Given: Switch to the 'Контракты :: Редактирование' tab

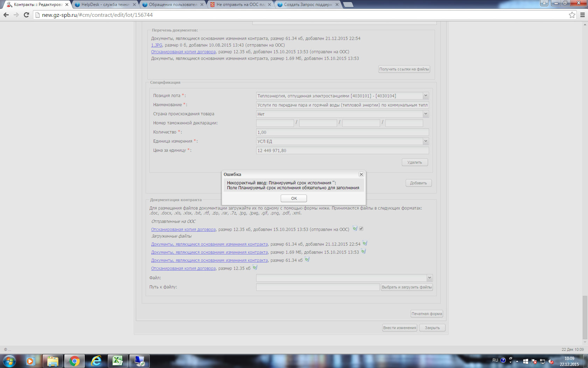Looking at the screenshot, I should click(x=38, y=5).
